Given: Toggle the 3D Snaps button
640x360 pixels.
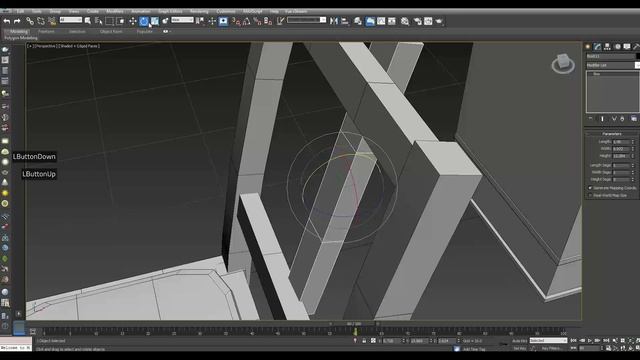Looking at the screenshot, I should coord(236,21).
